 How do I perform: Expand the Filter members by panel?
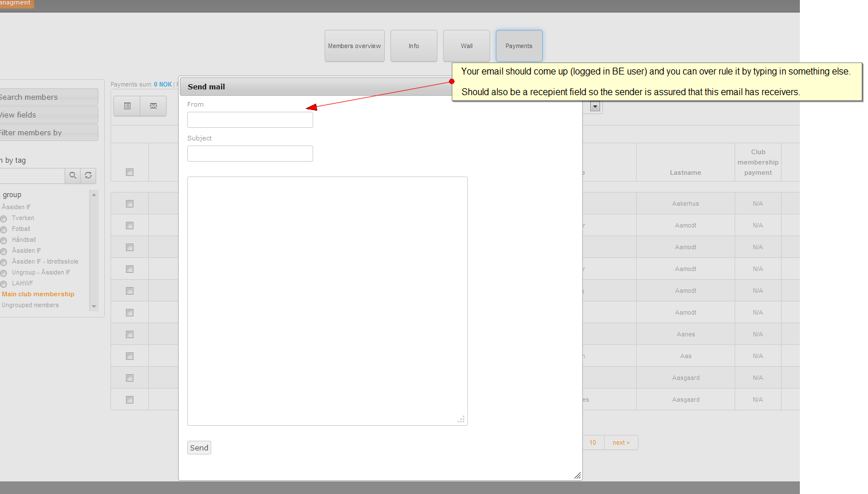click(48, 132)
